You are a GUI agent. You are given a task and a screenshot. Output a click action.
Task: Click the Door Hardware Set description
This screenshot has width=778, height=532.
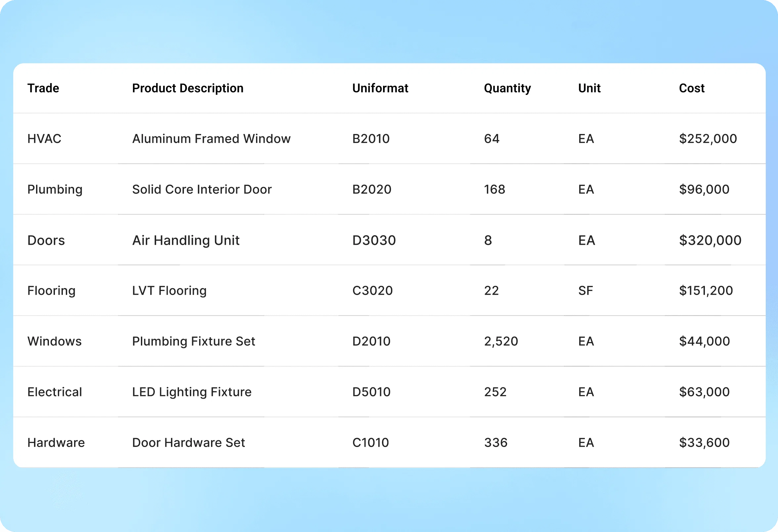pyautogui.click(x=189, y=443)
